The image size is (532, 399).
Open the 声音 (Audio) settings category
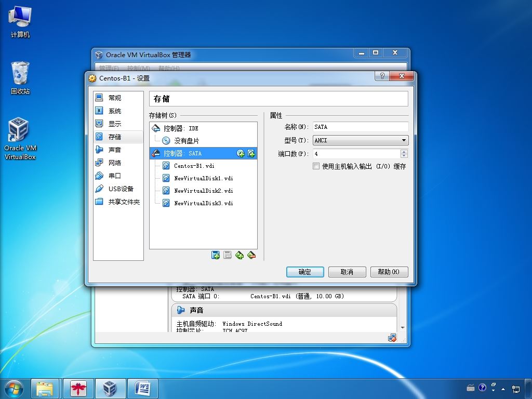pos(114,150)
